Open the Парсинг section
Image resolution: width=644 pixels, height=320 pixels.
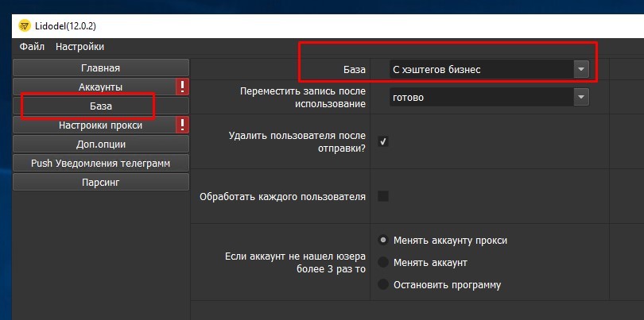coord(101,182)
